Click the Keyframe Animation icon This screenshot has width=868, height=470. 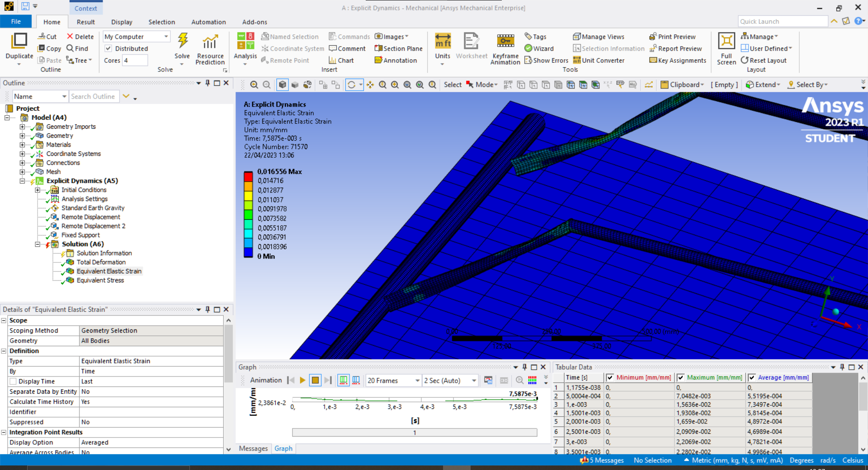tap(505, 42)
